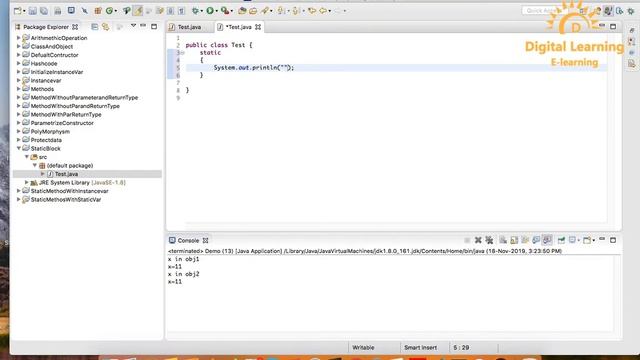This screenshot has height=360, width=640.
Task: Click the New Java Package icon
Action: [x=98, y=11]
